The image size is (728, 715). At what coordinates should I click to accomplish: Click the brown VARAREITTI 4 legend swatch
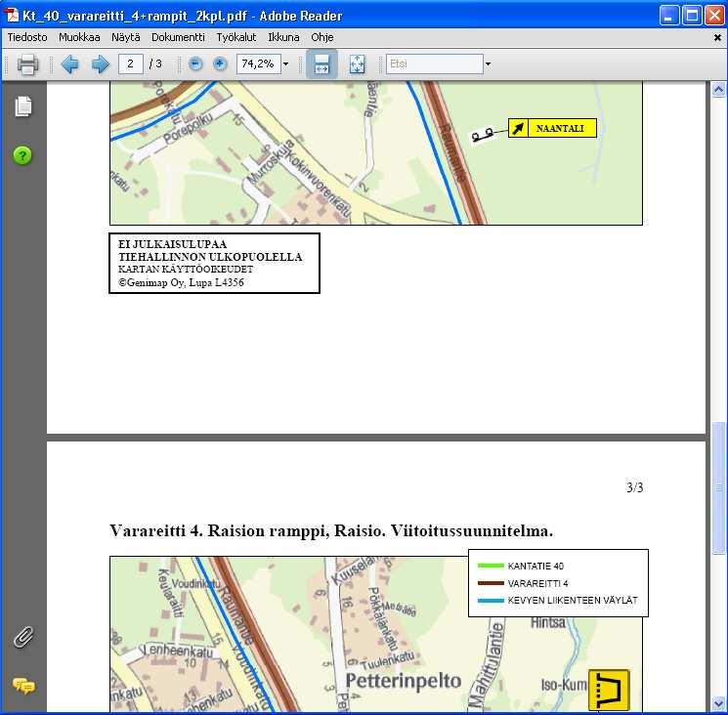tap(491, 583)
